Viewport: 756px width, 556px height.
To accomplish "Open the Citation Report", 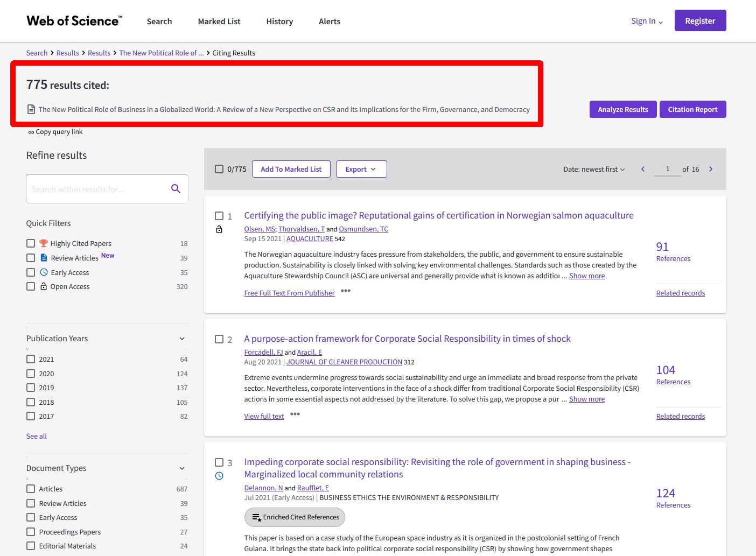I will pyautogui.click(x=692, y=109).
